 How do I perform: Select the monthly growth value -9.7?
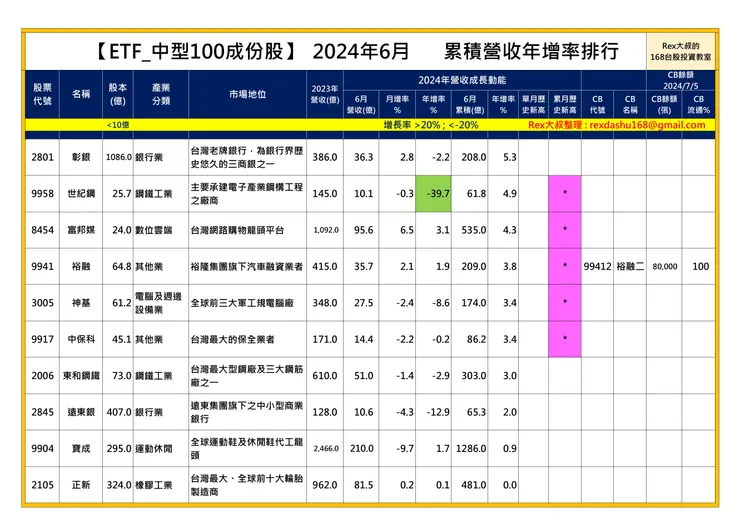tap(405, 448)
